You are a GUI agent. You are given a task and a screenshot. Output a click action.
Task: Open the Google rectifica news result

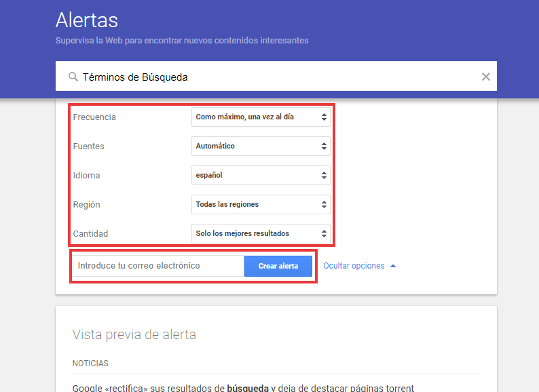coord(243,388)
